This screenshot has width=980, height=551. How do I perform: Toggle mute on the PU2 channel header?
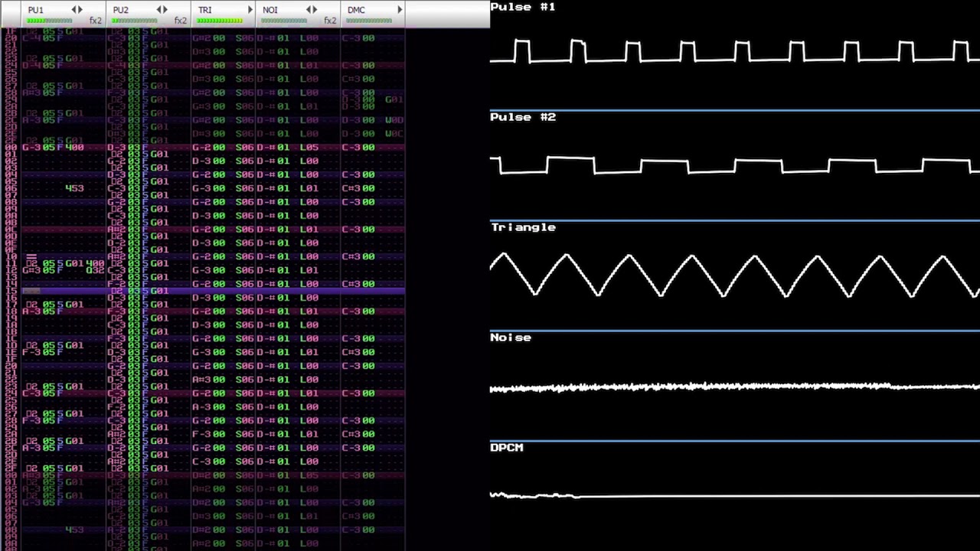tap(121, 10)
